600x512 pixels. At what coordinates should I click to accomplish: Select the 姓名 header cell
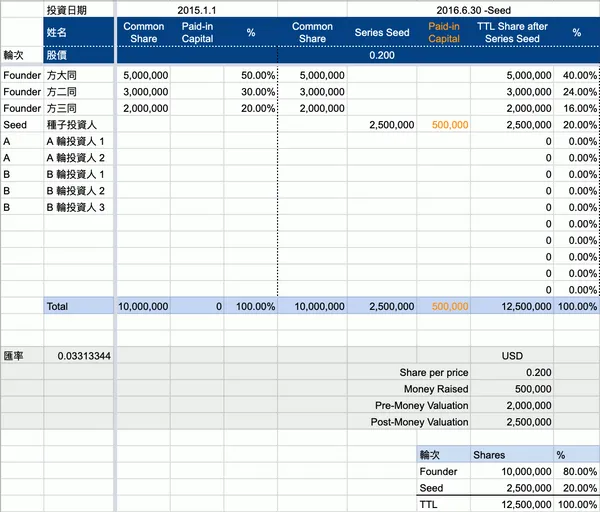tap(78, 32)
